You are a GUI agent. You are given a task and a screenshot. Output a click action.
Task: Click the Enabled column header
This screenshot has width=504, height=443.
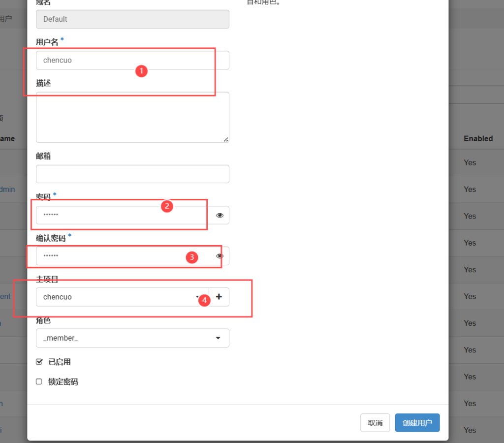coord(478,139)
